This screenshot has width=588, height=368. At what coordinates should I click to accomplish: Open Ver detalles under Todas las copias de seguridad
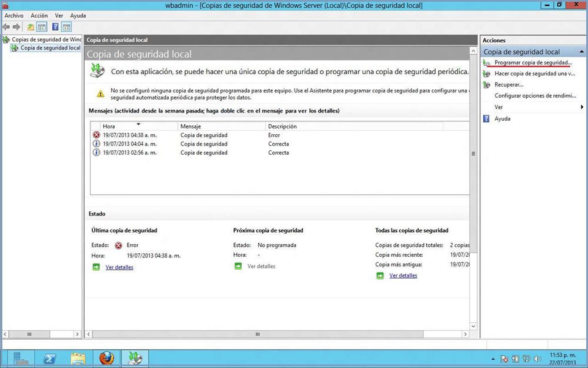[x=403, y=276]
